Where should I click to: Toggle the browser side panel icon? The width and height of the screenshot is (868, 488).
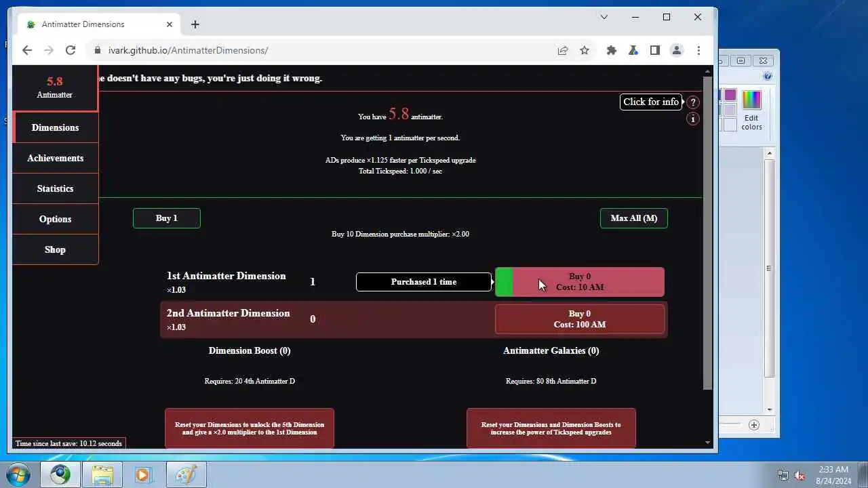click(x=655, y=50)
